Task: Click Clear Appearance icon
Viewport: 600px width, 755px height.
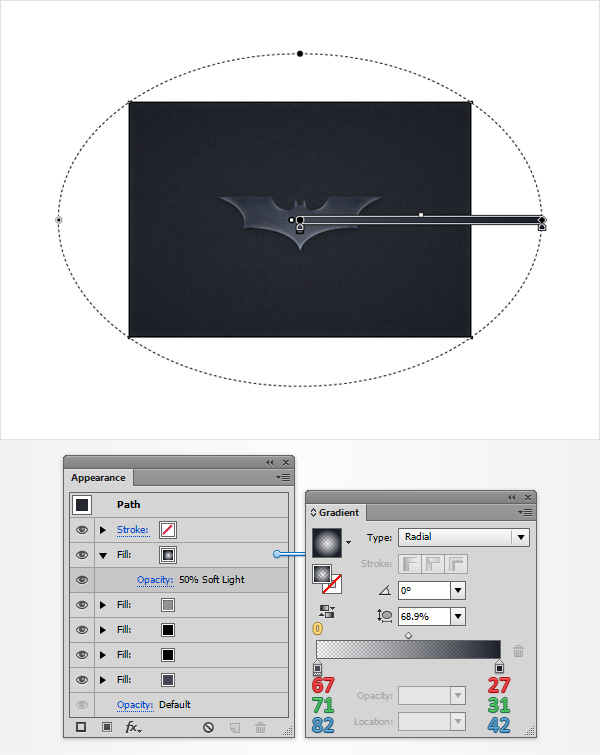Action: [208, 727]
